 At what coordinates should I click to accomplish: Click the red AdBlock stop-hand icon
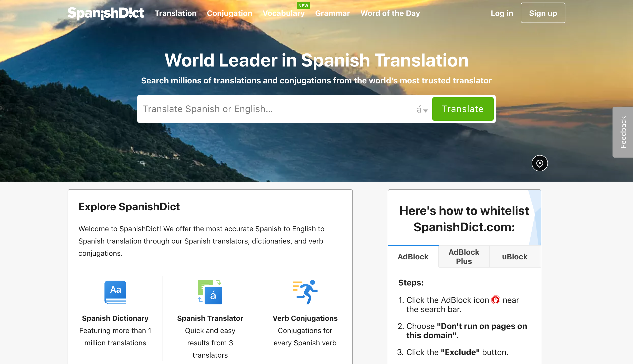coord(496,300)
